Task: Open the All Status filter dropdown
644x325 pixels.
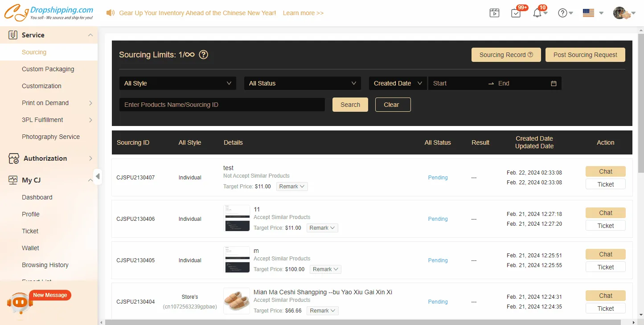Action: (302, 83)
